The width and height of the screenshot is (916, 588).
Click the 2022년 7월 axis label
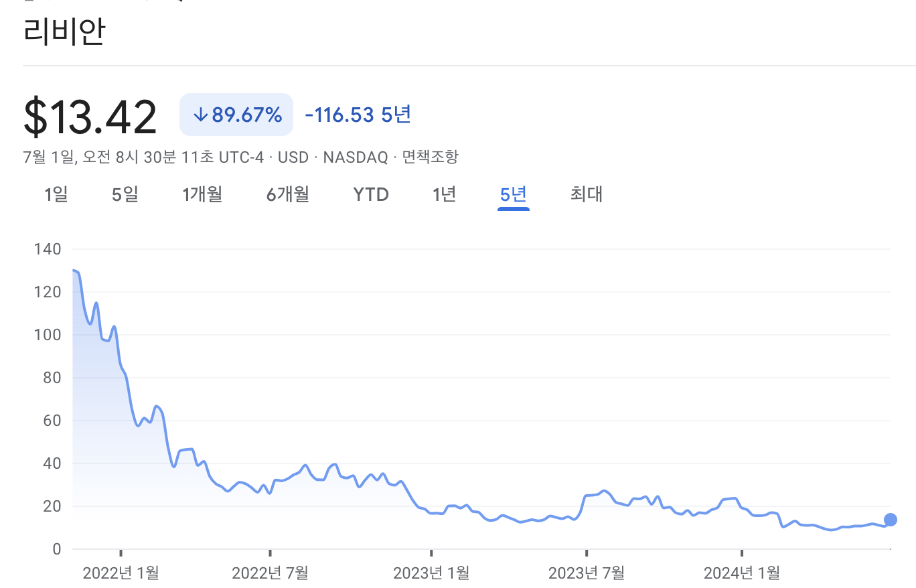pyautogui.click(x=270, y=573)
